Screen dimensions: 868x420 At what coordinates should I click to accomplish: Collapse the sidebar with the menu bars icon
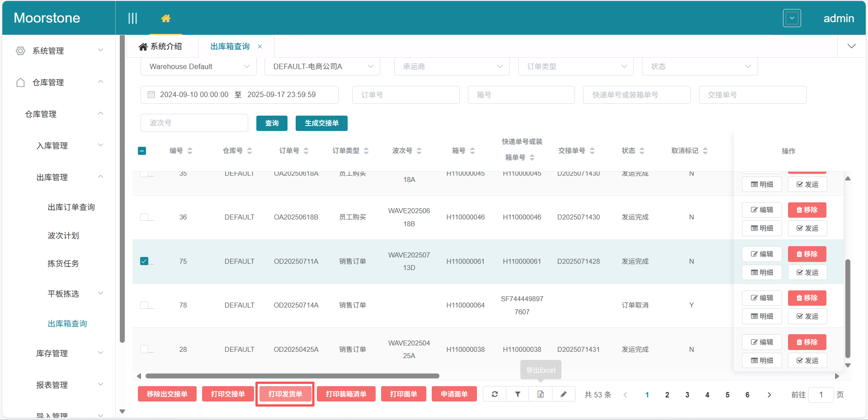tap(132, 19)
